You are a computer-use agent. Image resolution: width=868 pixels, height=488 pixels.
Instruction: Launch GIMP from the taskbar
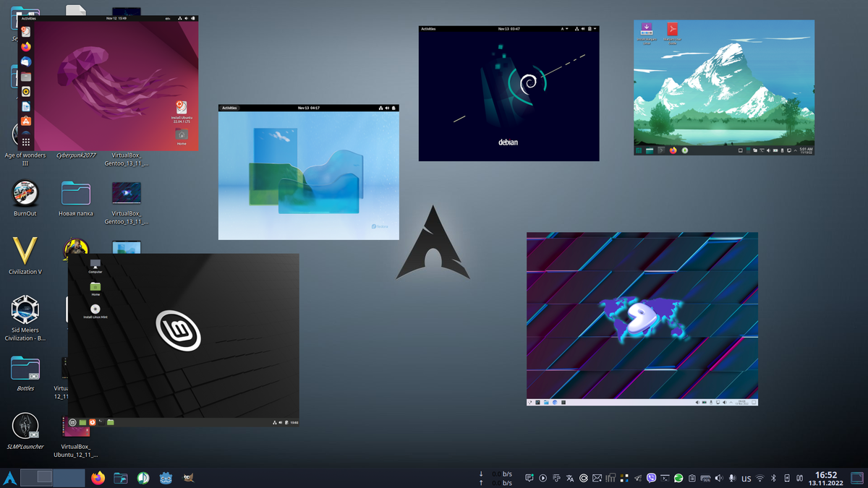coord(188,478)
